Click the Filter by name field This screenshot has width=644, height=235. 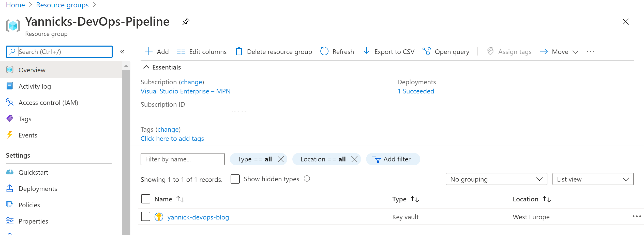(x=182, y=159)
